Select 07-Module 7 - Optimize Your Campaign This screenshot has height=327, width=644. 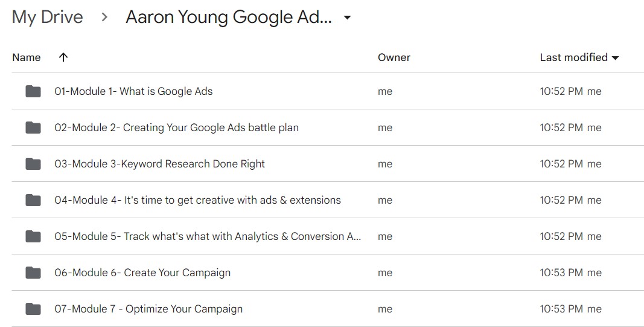point(328,309)
